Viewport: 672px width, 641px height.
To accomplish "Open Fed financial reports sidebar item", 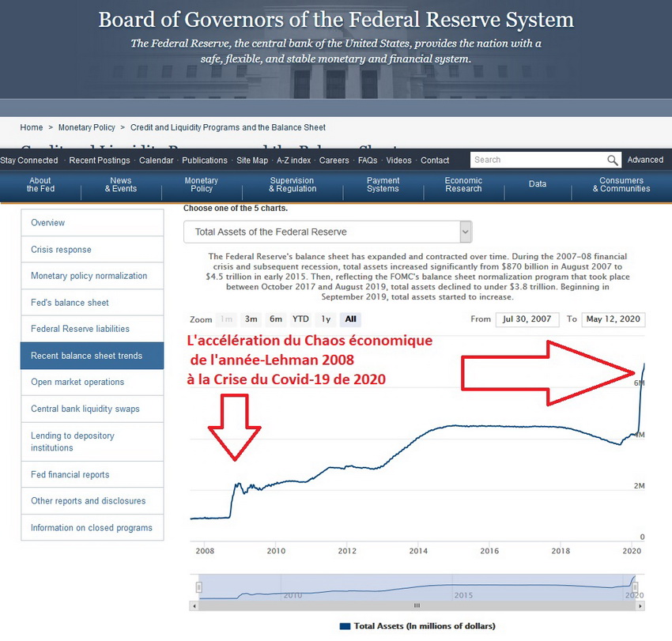I will [x=92, y=475].
